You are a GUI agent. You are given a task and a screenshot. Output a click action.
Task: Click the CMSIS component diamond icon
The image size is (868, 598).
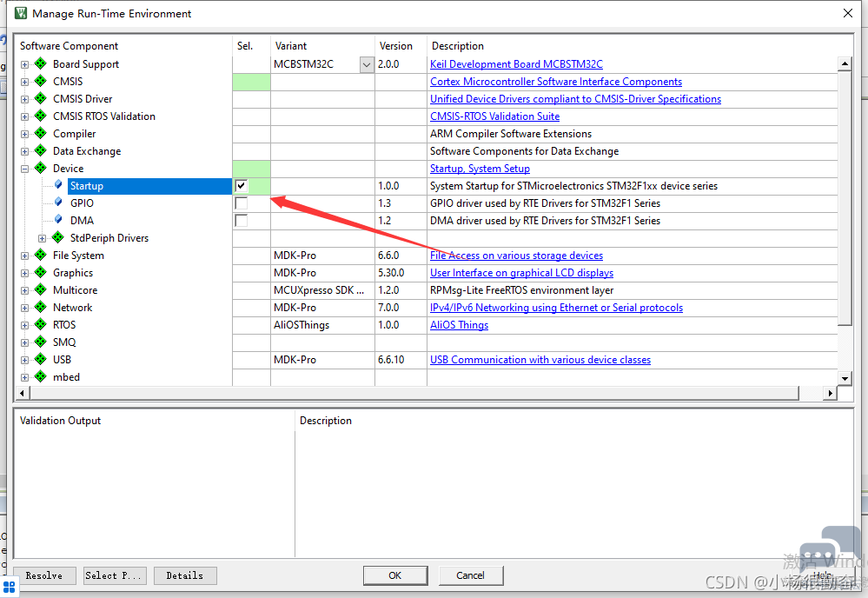41,82
